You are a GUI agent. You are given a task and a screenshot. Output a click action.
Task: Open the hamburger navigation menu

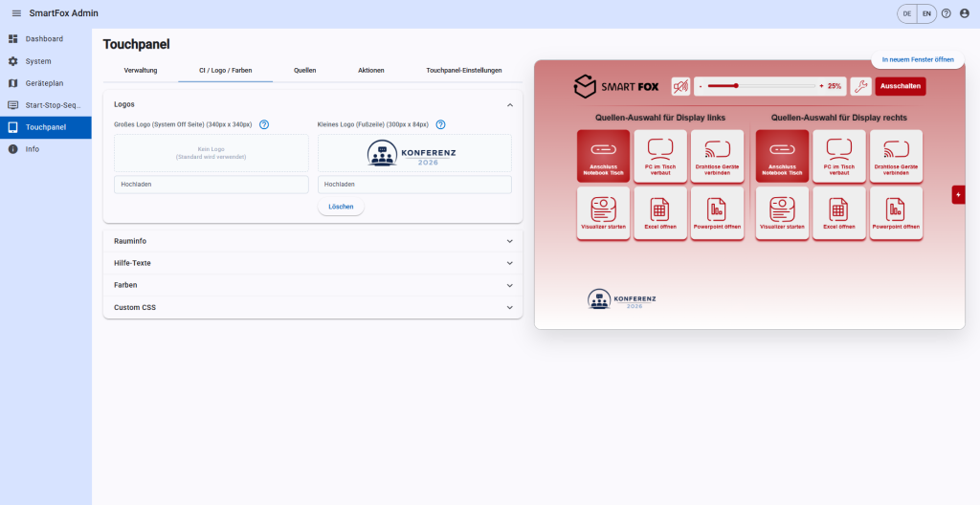click(x=17, y=13)
